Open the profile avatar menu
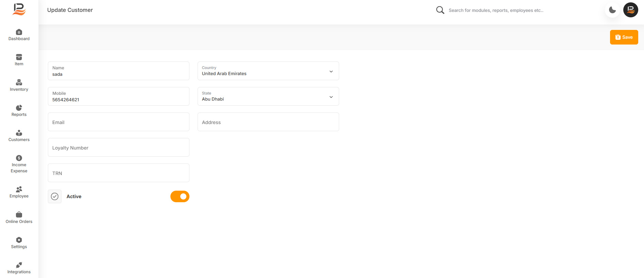 coord(631,10)
